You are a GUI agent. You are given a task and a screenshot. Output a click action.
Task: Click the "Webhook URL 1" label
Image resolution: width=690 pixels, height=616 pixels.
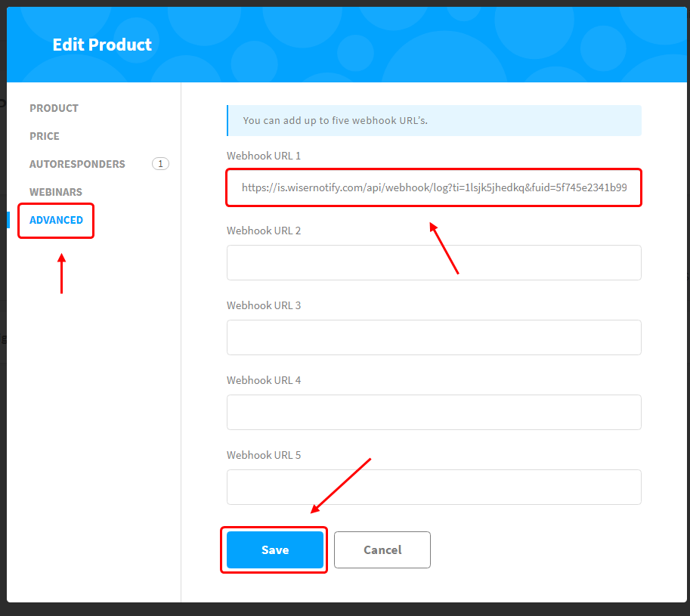tap(264, 156)
